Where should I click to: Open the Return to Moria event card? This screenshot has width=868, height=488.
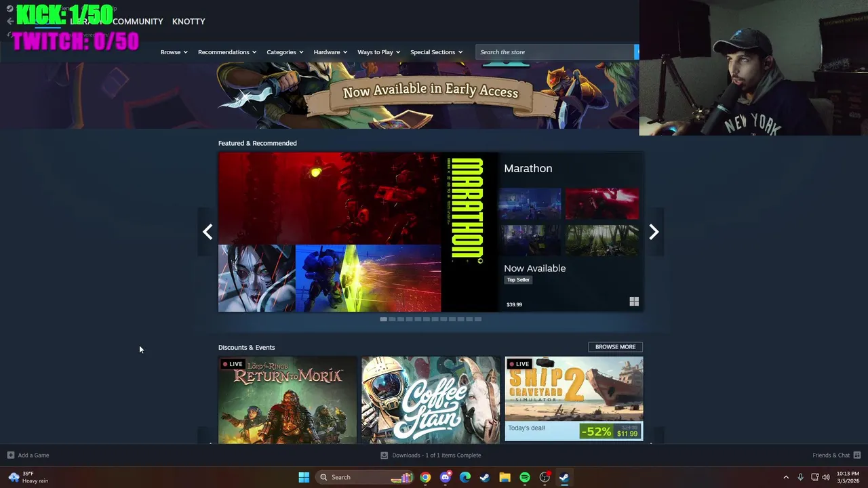tap(288, 400)
